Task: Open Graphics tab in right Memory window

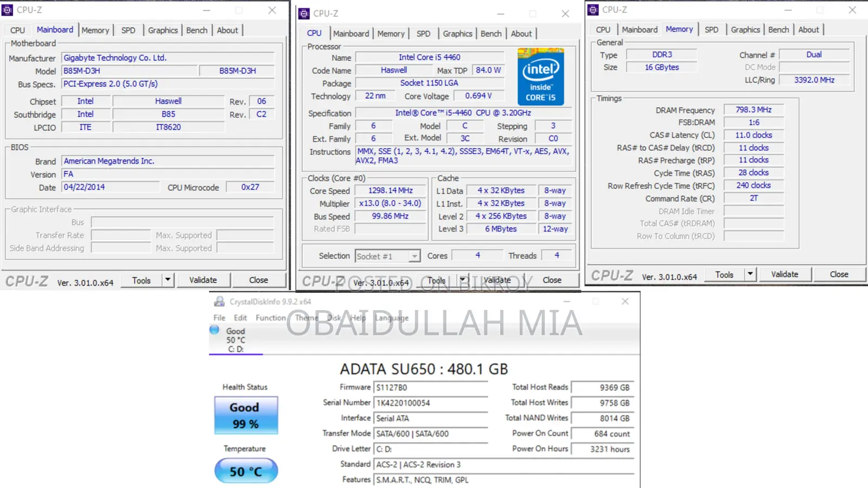Action: pyautogui.click(x=745, y=30)
